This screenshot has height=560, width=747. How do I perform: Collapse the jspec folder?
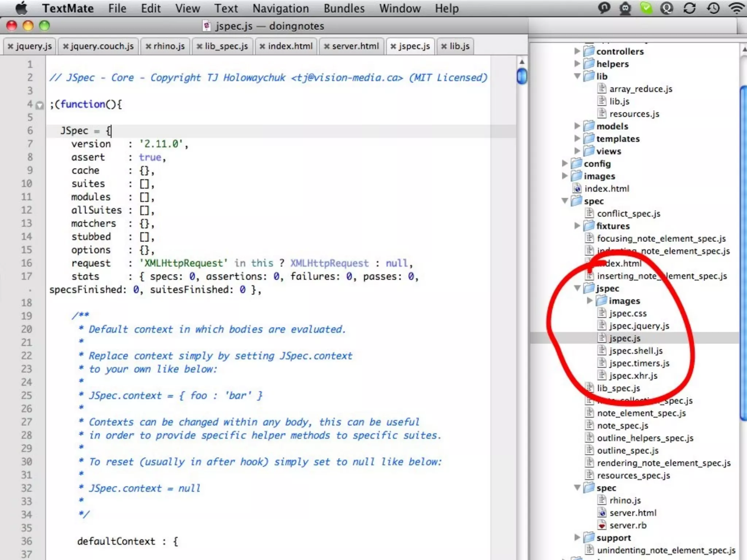coord(577,288)
